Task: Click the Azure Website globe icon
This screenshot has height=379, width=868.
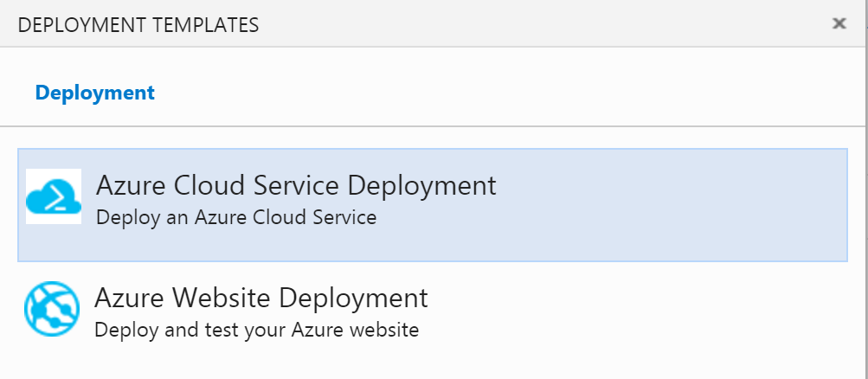Action: pyautogui.click(x=51, y=309)
